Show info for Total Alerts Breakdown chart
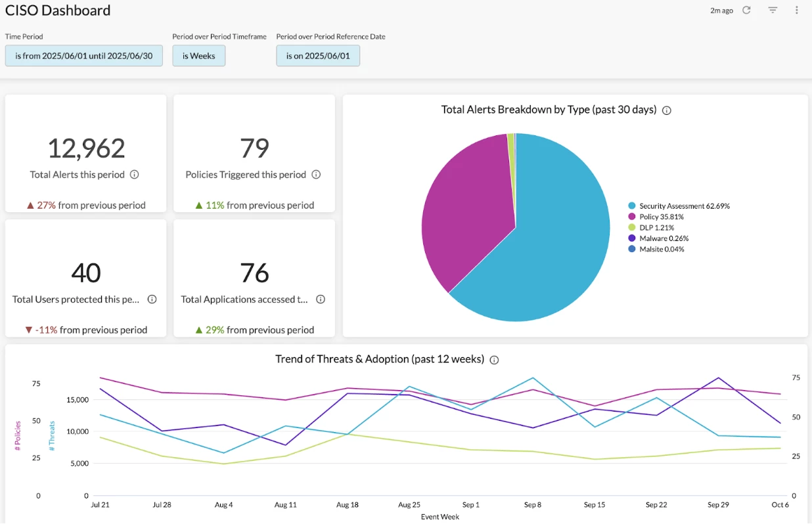The height and width of the screenshot is (524, 812). 666,110
